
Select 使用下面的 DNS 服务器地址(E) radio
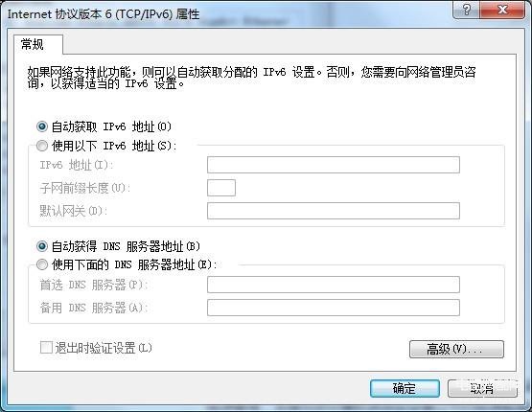point(42,264)
